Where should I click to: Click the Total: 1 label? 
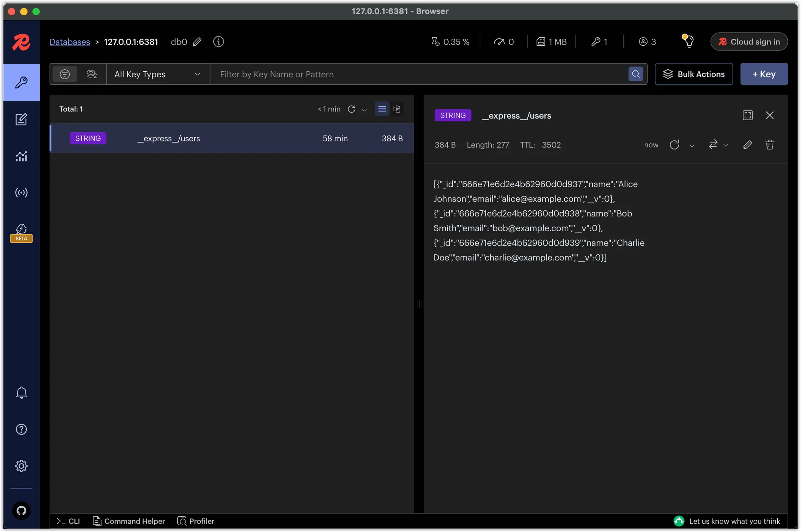tap(71, 109)
